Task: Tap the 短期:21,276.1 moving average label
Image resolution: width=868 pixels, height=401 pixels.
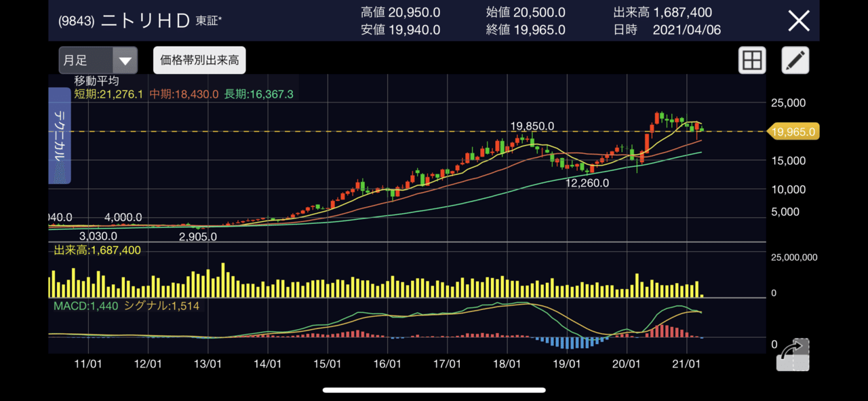Action: coord(108,94)
